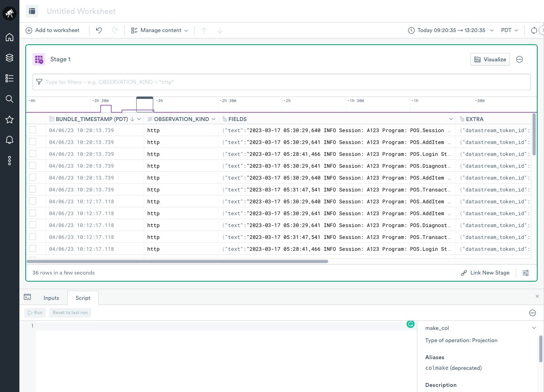Open the Home icon in sidebar
Viewport: 544px width, 392px height.
(x=10, y=37)
